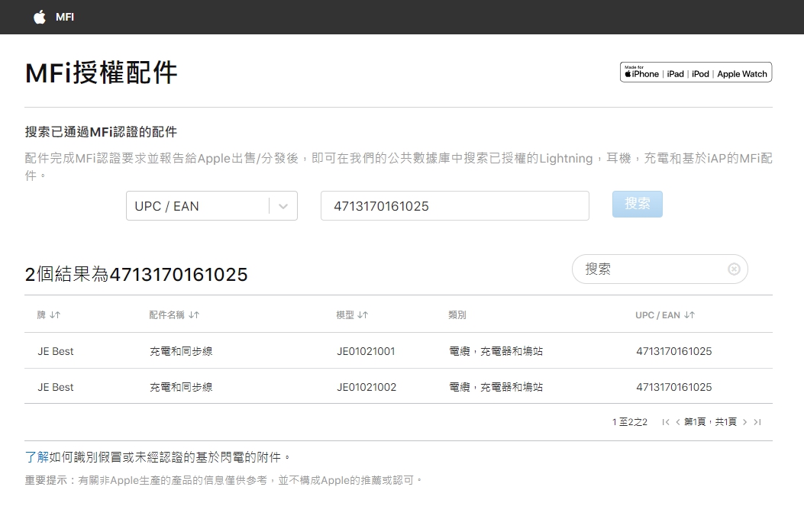Sort results by 配件名稱 column
804x532 pixels.
tap(174, 315)
